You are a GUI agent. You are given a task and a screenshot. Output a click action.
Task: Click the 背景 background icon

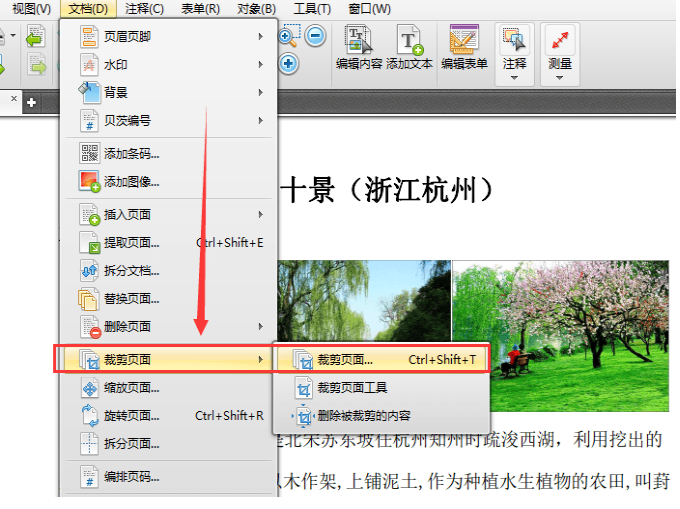[x=89, y=92]
